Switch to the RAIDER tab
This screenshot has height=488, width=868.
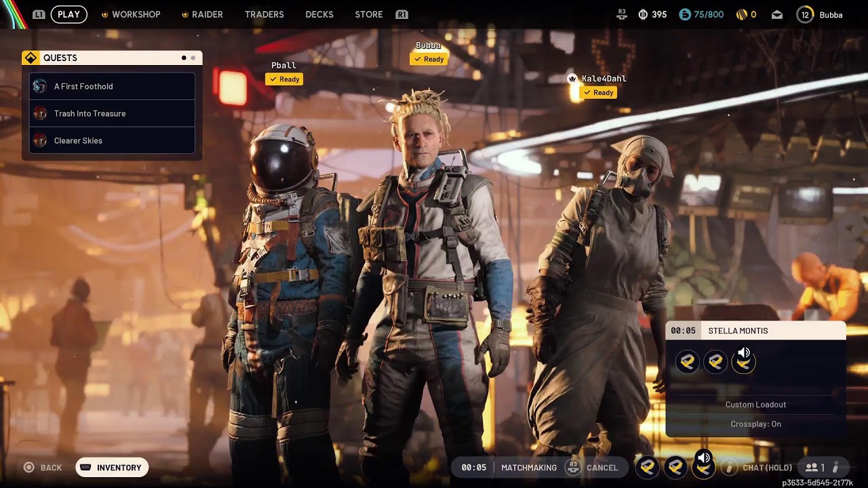coord(208,14)
